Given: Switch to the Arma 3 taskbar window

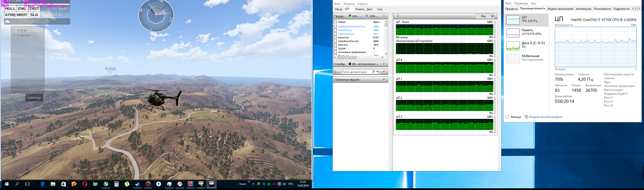Looking at the screenshot, I should 211,184.
